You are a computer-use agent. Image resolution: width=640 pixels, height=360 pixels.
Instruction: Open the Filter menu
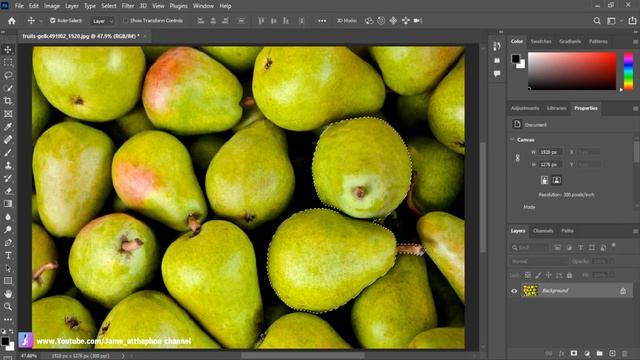coord(128,6)
